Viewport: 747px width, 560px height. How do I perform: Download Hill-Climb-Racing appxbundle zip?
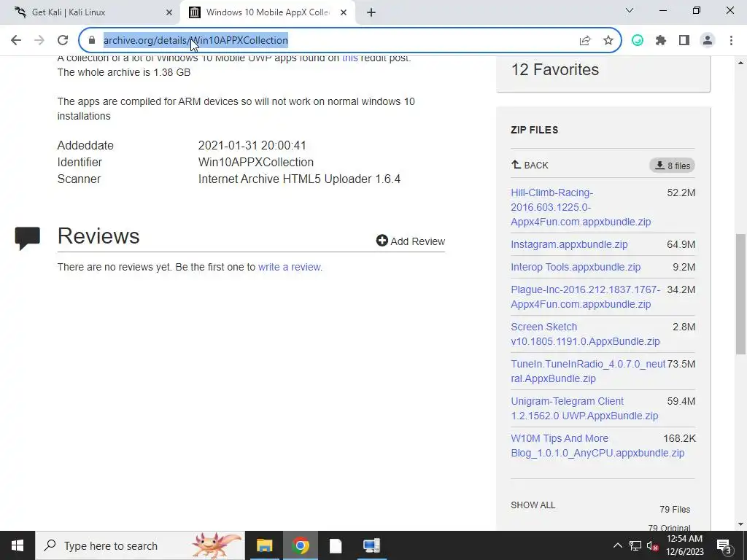tap(581, 207)
